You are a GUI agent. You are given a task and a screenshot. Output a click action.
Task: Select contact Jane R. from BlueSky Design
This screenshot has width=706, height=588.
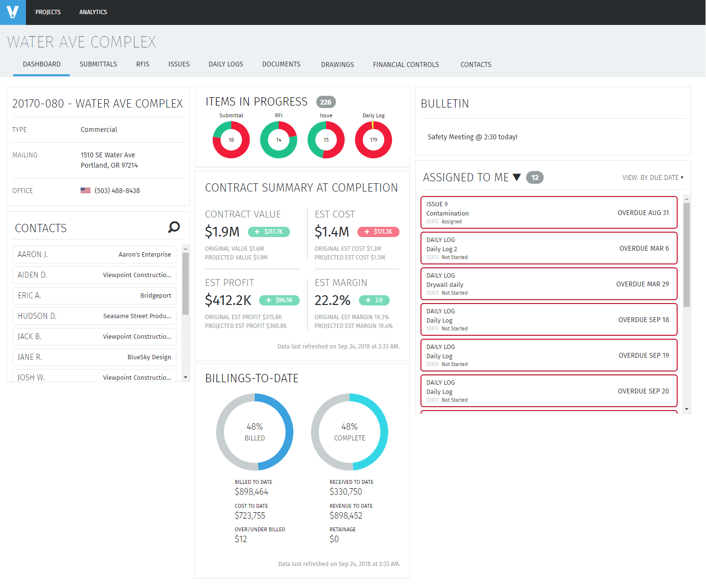pyautogui.click(x=94, y=357)
